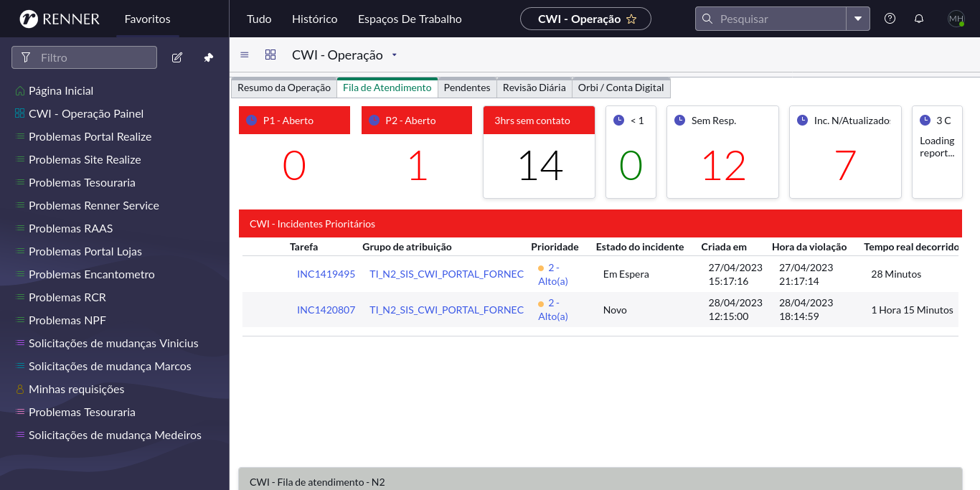Open the Favoritos menu
This screenshot has width=980, height=490.
pos(147,19)
